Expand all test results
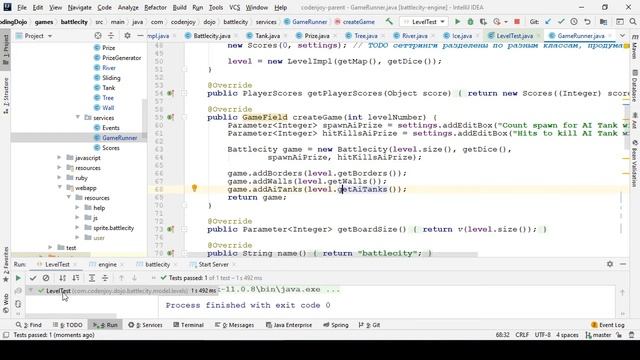 pos(92,278)
